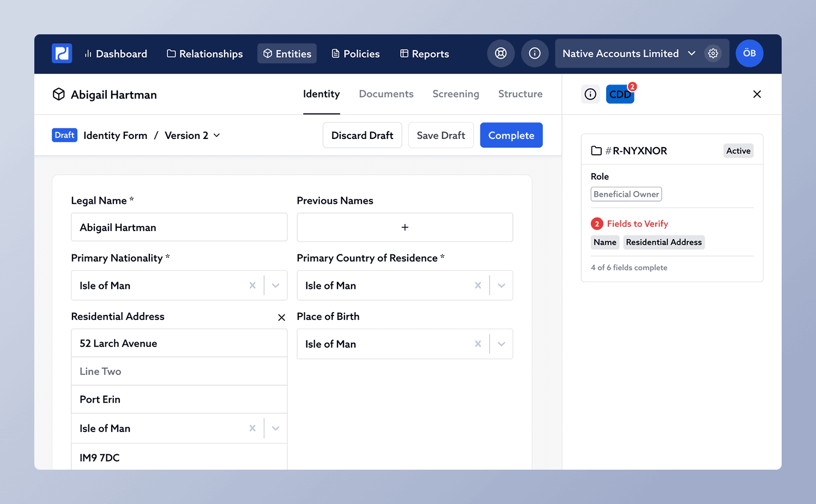
Task: Navigate to Policies
Action: click(355, 53)
